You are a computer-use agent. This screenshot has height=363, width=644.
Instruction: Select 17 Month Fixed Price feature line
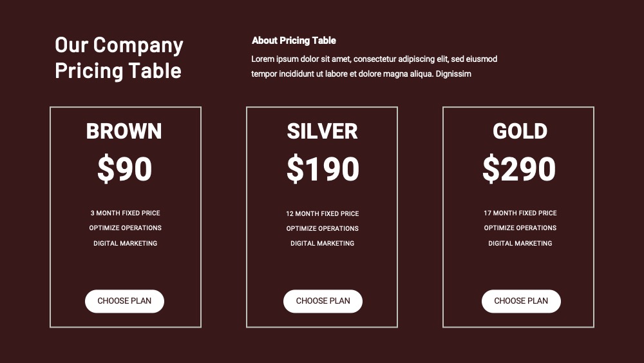point(520,213)
